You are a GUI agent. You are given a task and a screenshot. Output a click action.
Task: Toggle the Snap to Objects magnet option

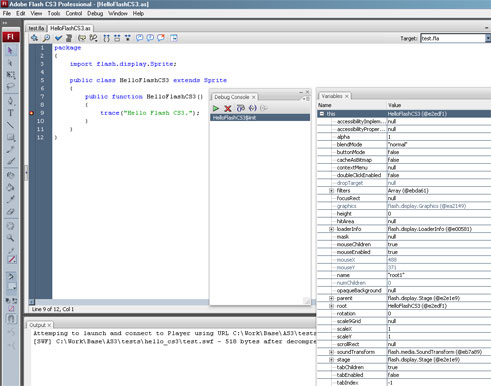[x=11, y=319]
